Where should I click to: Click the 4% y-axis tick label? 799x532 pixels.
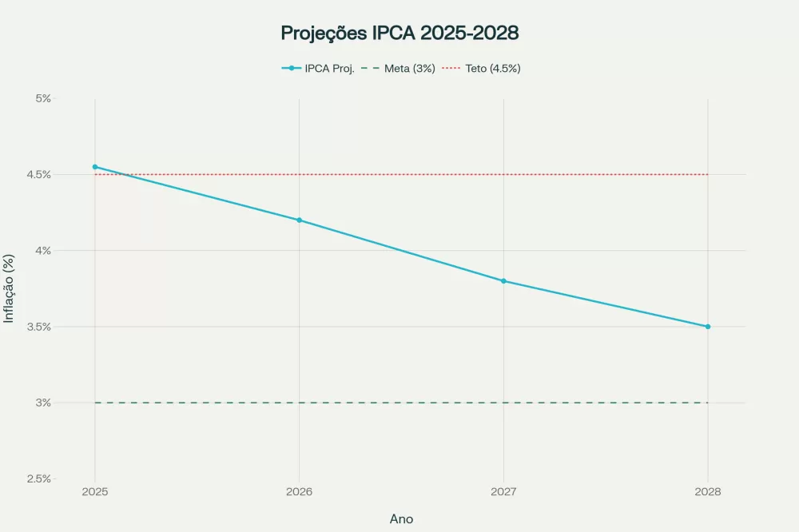(x=42, y=251)
